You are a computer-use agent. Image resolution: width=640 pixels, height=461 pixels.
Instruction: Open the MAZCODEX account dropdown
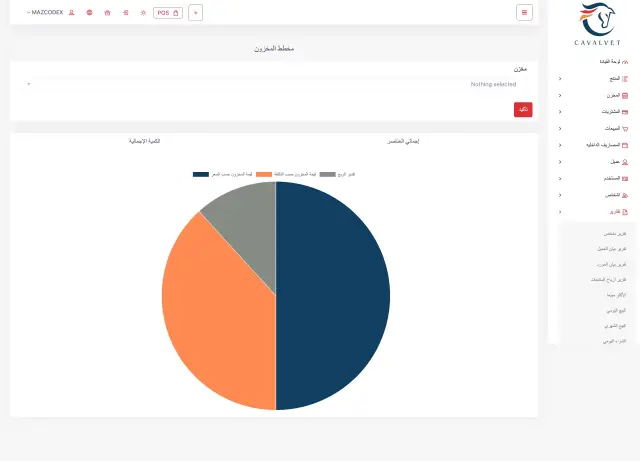(x=45, y=13)
